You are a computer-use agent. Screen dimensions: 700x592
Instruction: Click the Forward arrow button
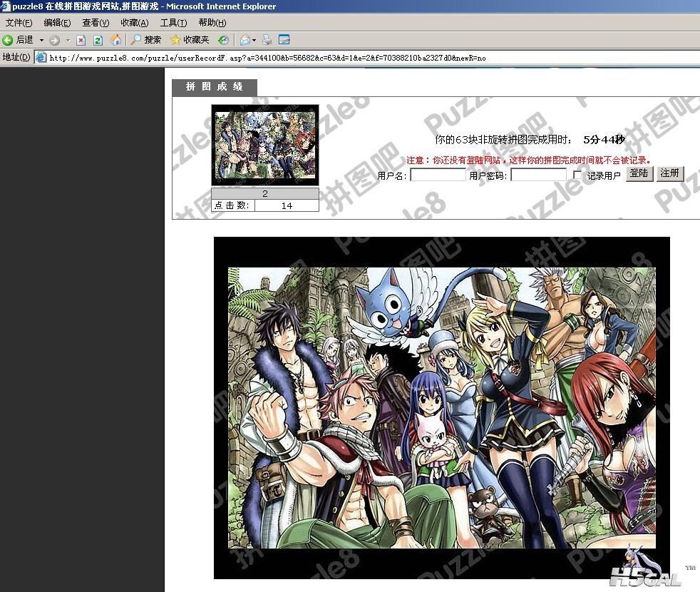(x=54, y=40)
